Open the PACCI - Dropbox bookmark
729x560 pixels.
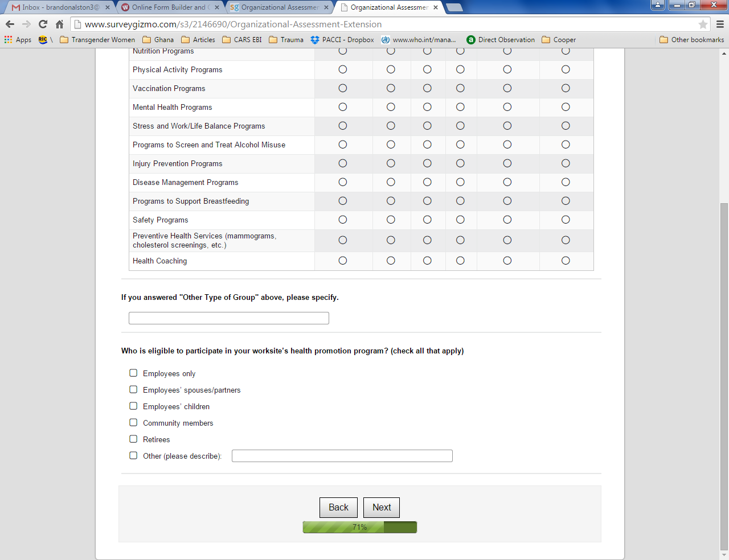point(342,40)
